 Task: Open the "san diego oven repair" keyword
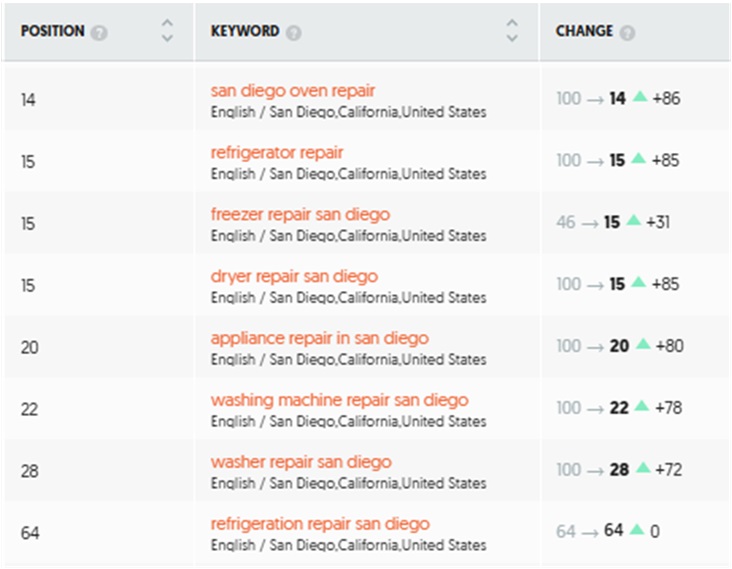pos(292,91)
